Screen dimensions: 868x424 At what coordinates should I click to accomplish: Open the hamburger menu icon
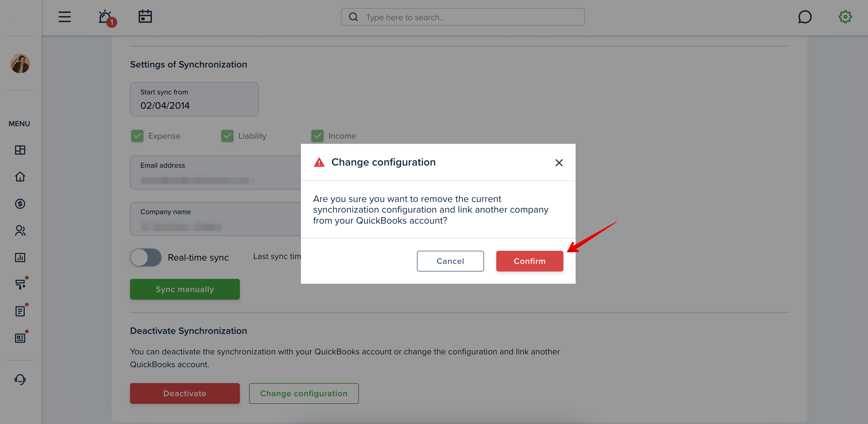pyautogui.click(x=64, y=17)
